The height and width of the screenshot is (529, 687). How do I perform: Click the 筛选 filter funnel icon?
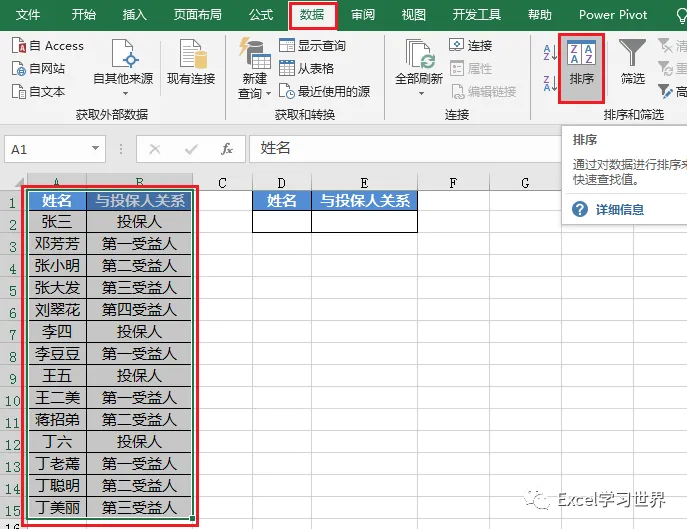tap(632, 53)
